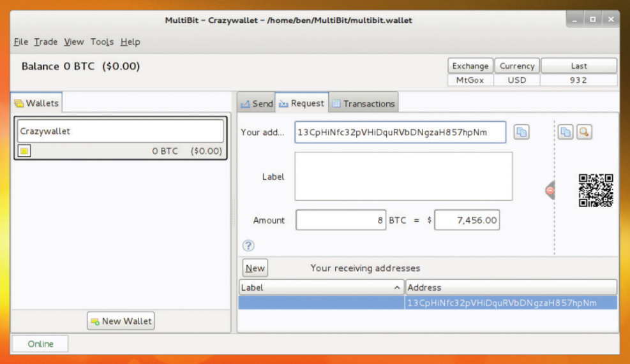The width and height of the screenshot is (630, 364).
Task: Copy your address with the icon beside the address field
Action: click(521, 132)
